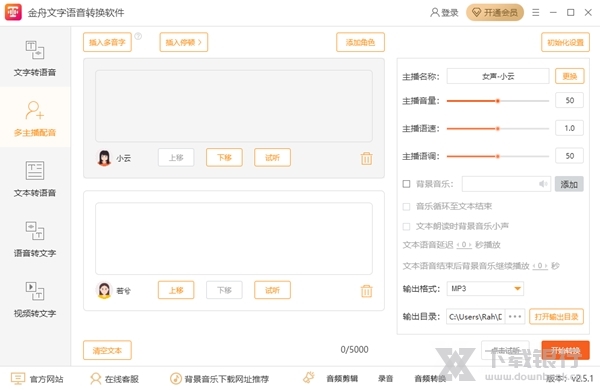The height and width of the screenshot is (390, 600).
Task: Open the 音频剪辑 link
Action: tap(342, 379)
